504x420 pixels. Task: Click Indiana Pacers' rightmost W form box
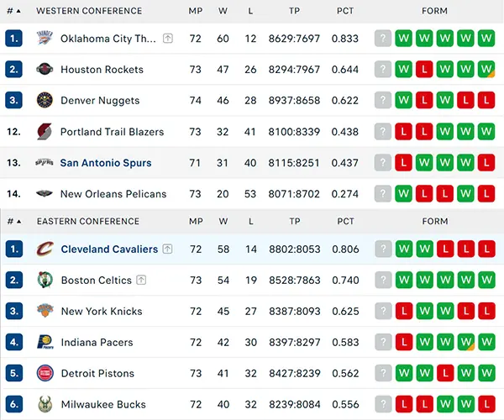pyautogui.click(x=486, y=342)
